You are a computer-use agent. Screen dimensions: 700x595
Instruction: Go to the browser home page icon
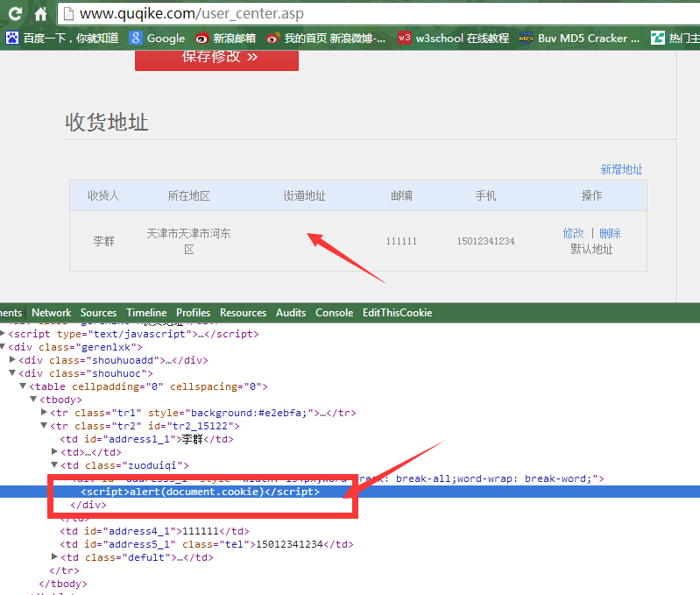pyautogui.click(x=40, y=14)
